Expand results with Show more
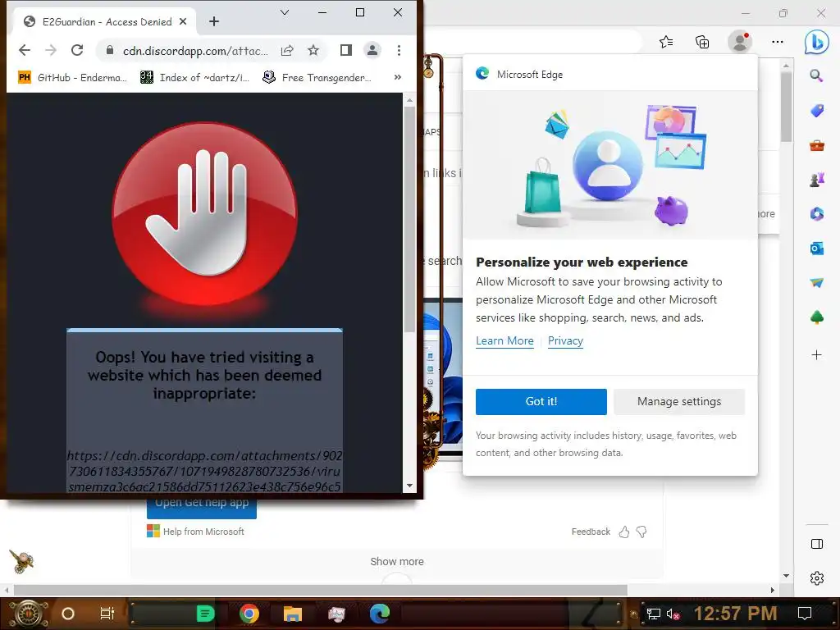 pyautogui.click(x=397, y=561)
